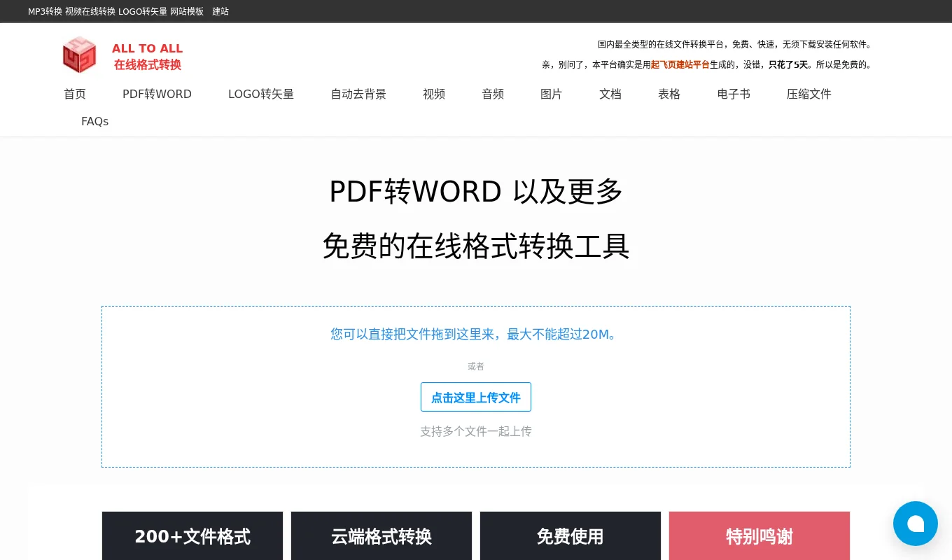The width and height of the screenshot is (952, 560).
Task: Open the live chat bubble
Action: pos(915,523)
